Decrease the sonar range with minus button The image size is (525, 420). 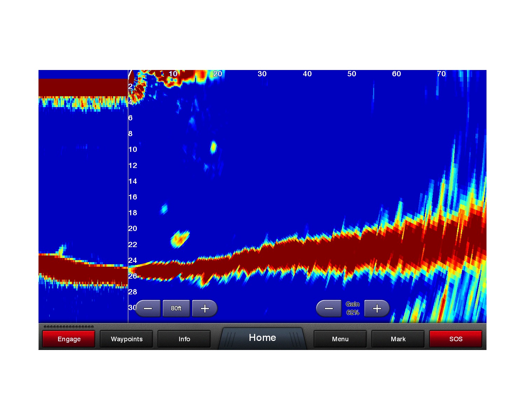148,308
